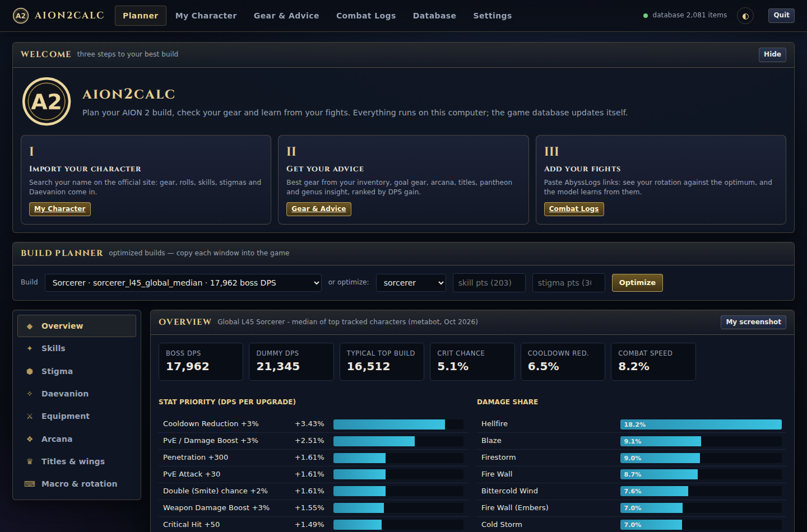Click the "Bittercold Wind" damage share label

point(509,491)
